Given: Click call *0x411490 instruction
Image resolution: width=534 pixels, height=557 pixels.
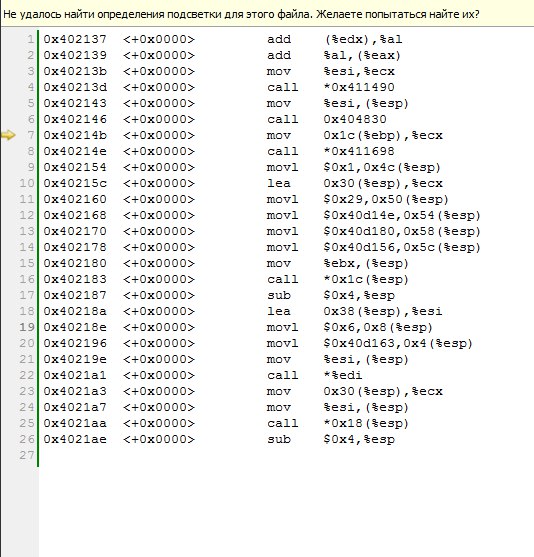Looking at the screenshot, I should (x=331, y=87).
